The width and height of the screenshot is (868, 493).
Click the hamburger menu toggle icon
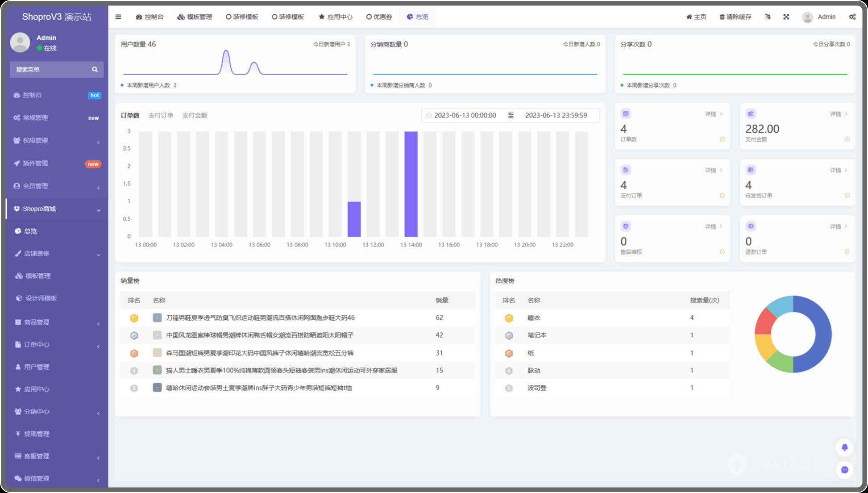(x=118, y=17)
